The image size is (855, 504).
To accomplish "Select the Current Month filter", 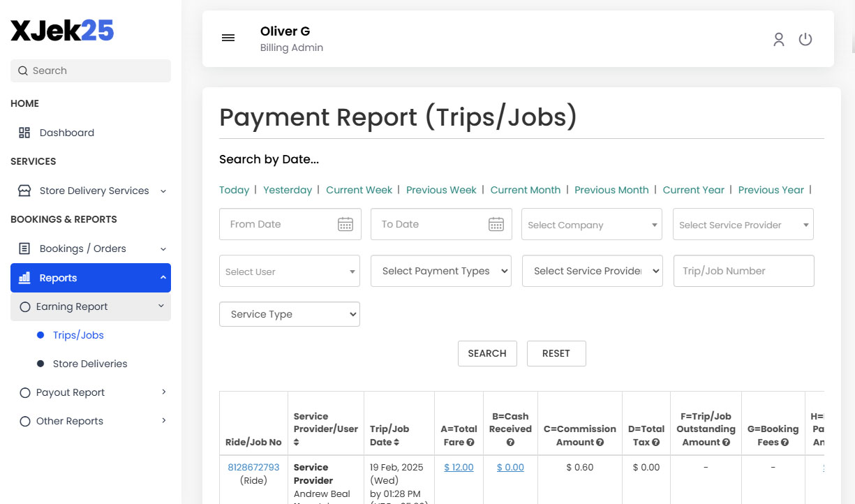I will point(525,189).
